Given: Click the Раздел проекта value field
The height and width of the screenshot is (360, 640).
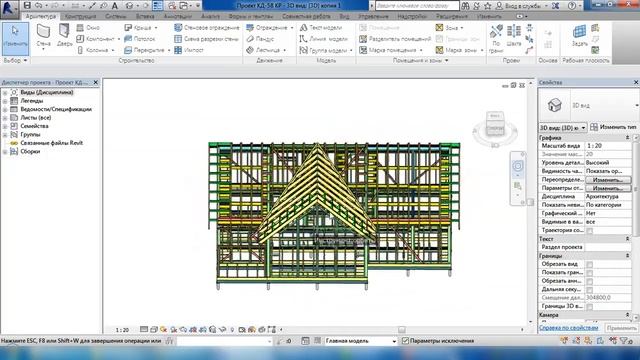Looking at the screenshot, I should pyautogui.click(x=608, y=247).
